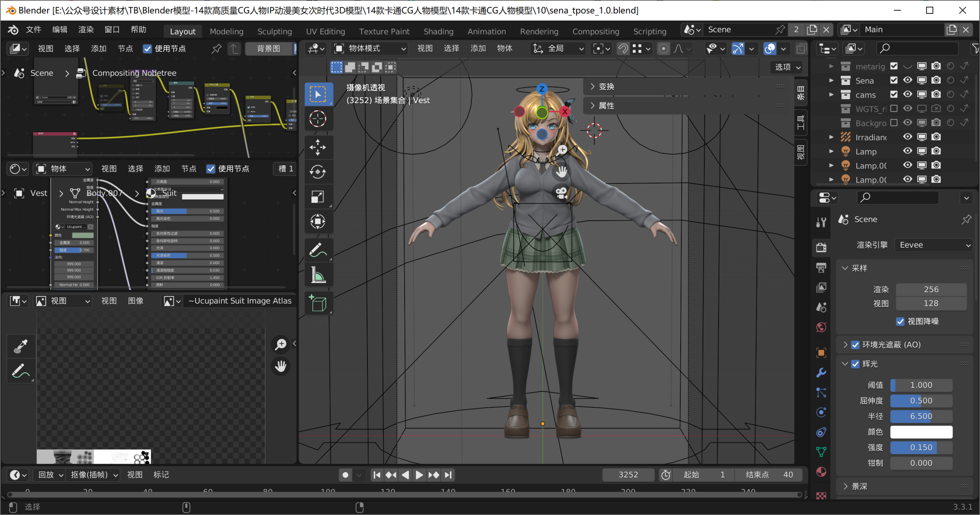Open the World properties tab

(x=821, y=327)
